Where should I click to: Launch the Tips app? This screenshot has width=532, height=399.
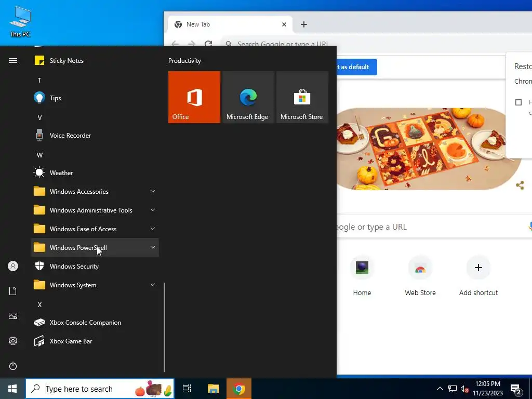pyautogui.click(x=95, y=98)
